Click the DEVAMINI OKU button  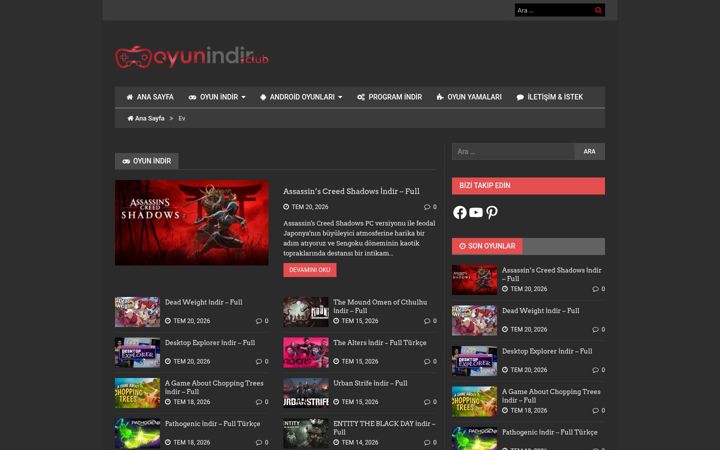click(x=309, y=270)
